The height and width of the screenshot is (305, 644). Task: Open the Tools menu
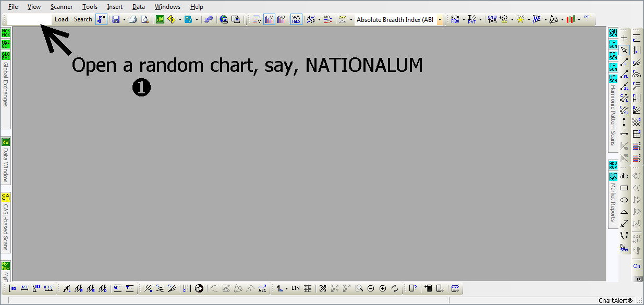[90, 7]
